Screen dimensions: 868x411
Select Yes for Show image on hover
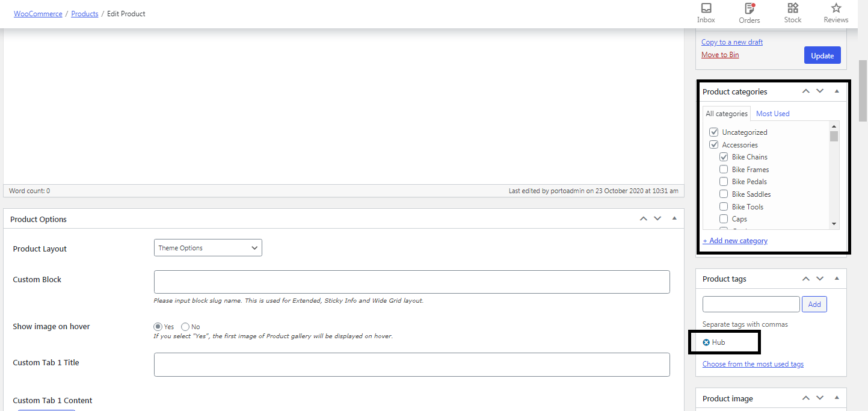[158, 327]
